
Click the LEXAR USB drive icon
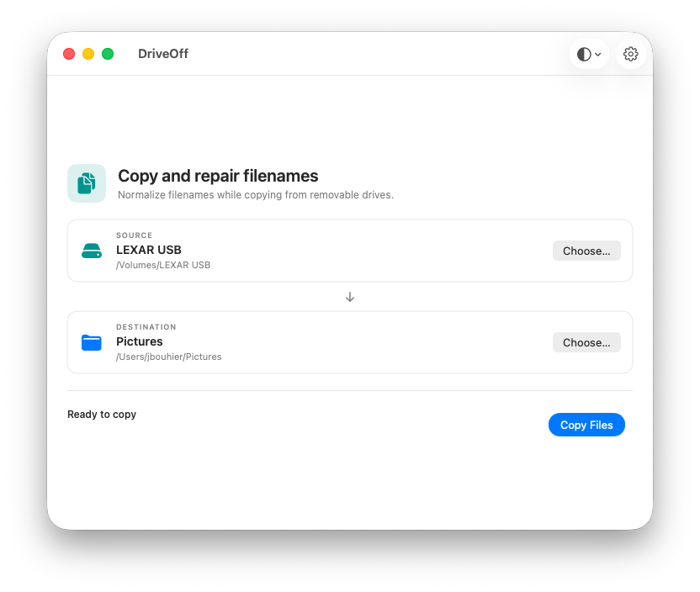click(92, 251)
